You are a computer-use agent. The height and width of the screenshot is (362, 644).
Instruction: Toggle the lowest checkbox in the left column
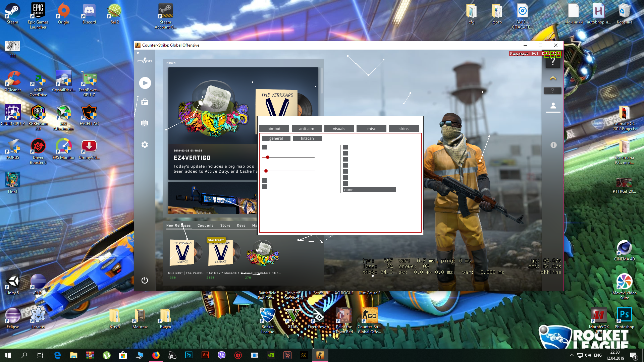click(264, 187)
